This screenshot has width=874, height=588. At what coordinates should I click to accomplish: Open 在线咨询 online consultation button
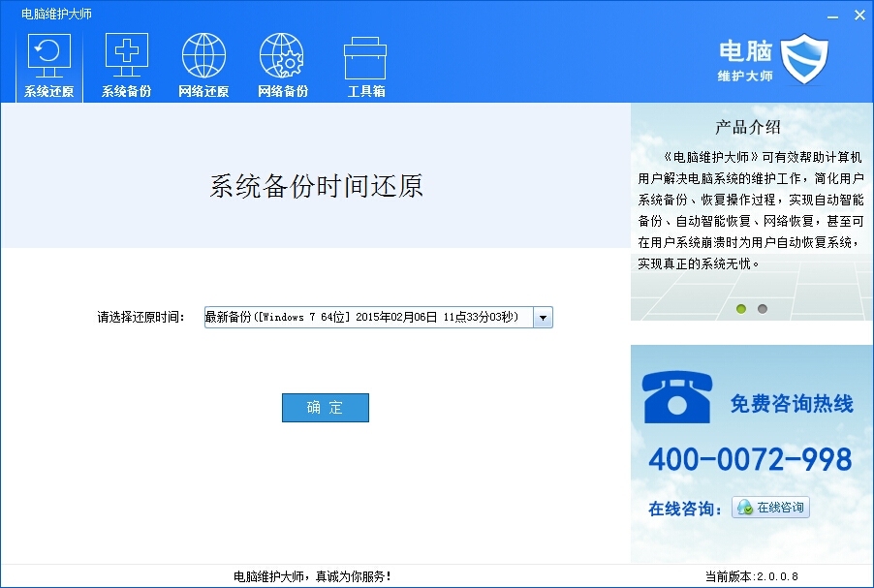(770, 508)
